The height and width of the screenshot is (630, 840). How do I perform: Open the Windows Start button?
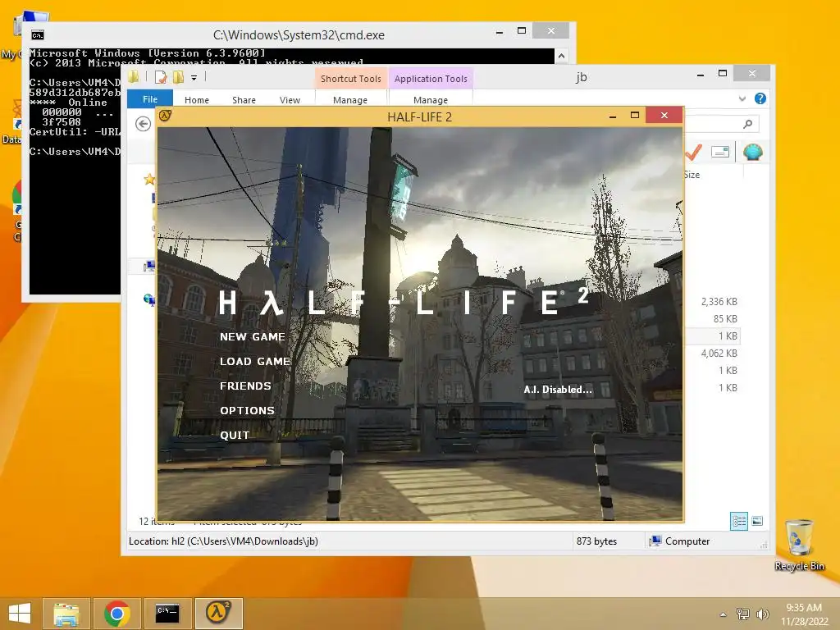pos(20,614)
